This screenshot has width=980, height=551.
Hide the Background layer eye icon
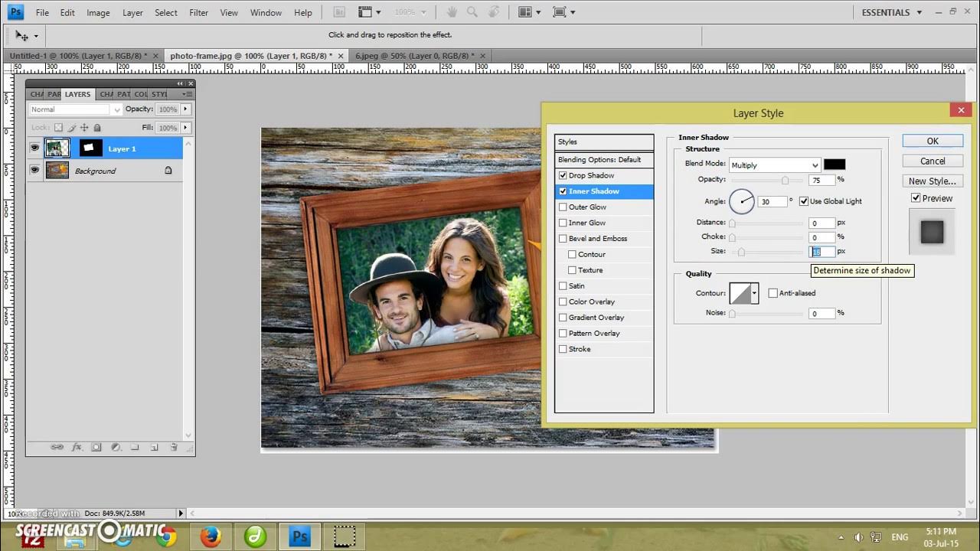point(34,171)
